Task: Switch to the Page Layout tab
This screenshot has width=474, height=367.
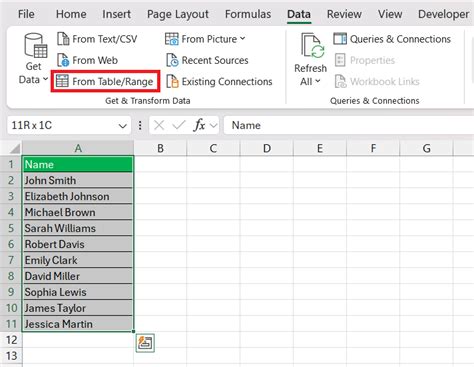Action: click(x=178, y=14)
